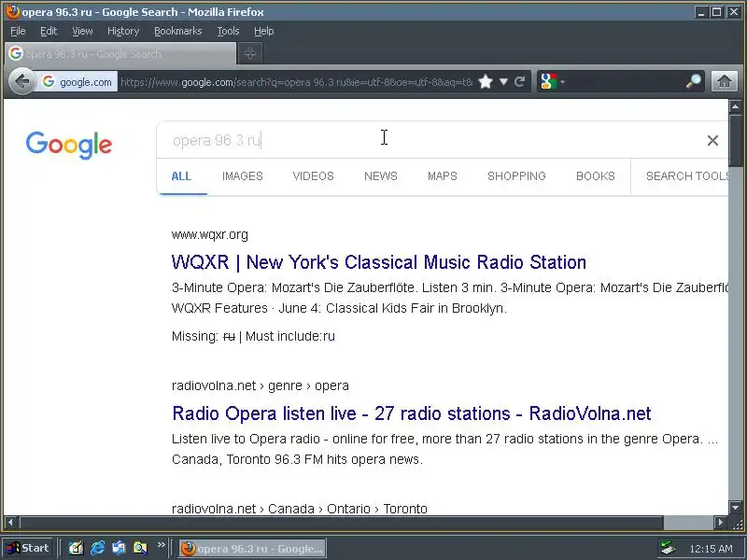Clear the search query with X

click(712, 141)
